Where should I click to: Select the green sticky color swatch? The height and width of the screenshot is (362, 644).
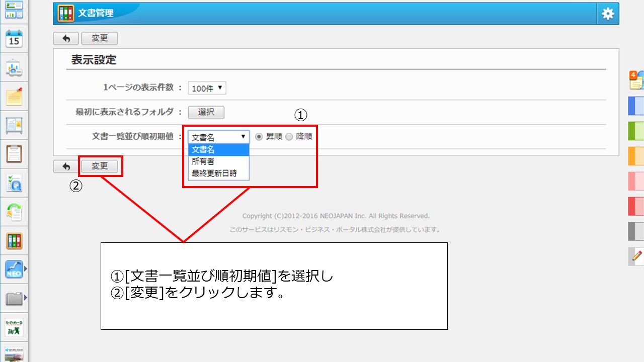point(636,131)
